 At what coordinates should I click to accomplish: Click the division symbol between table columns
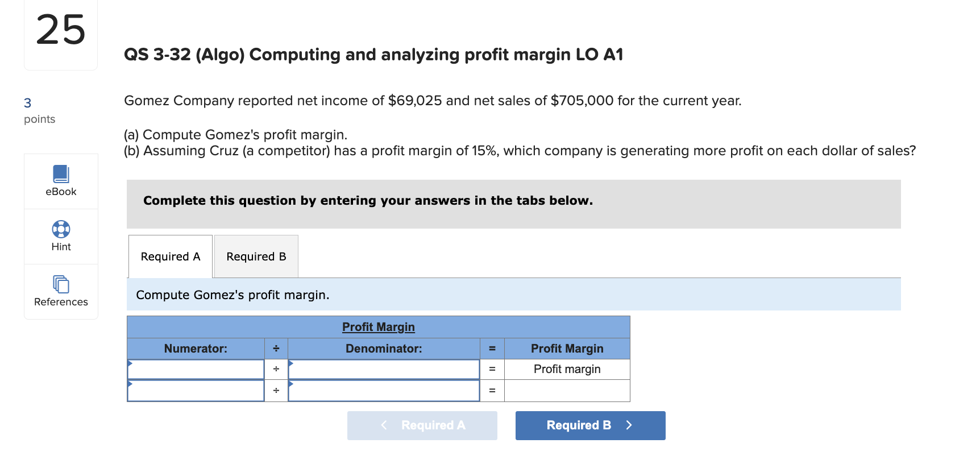[276, 349]
